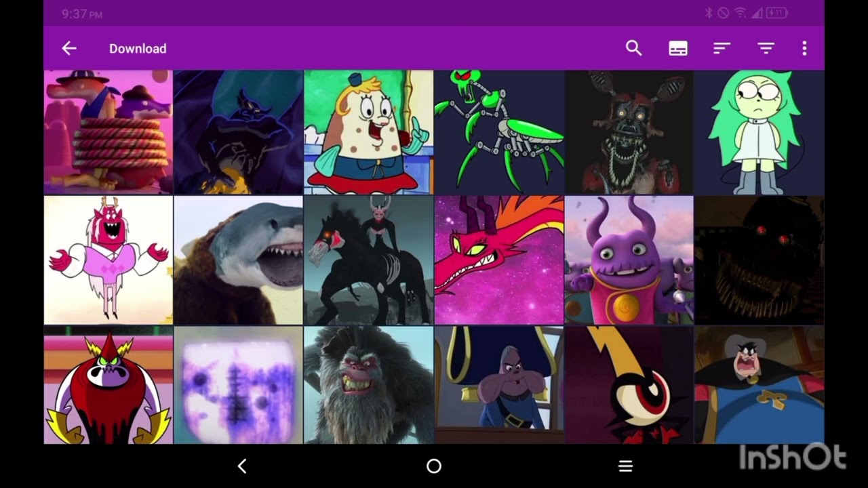Open the crocodiles tied with rope image
Screen dimensions: 868x488
pos(108,132)
